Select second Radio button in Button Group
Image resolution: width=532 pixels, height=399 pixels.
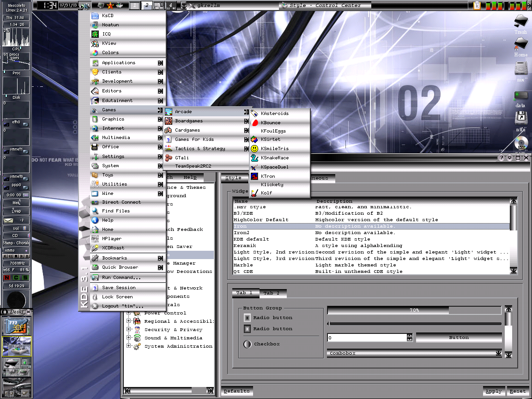248,329
